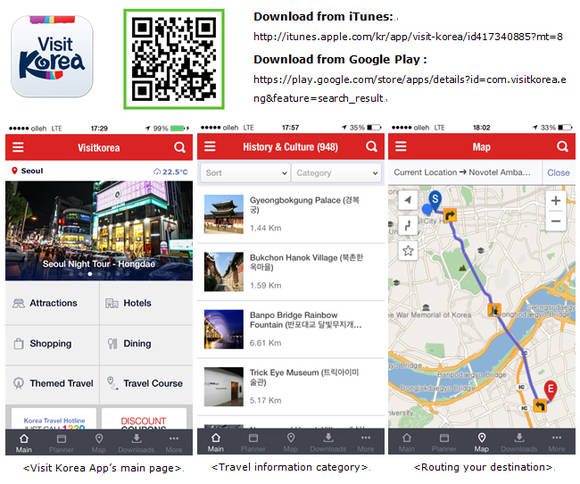The image size is (580, 484).
Task: Tap search icon on Visitkorea main screen
Action: [x=180, y=147]
